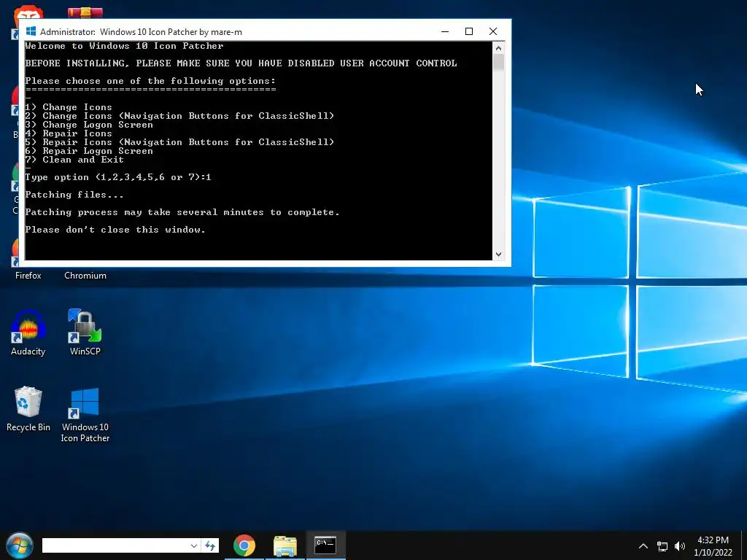Select the command prompt taskbar icon
Image resolution: width=747 pixels, height=560 pixels.
pyautogui.click(x=326, y=545)
